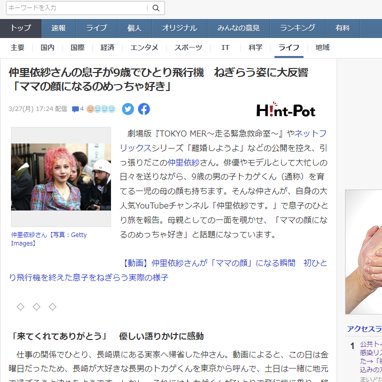Open the hands advertisement image in sidebar
The image size is (382, 382).
click(364, 252)
